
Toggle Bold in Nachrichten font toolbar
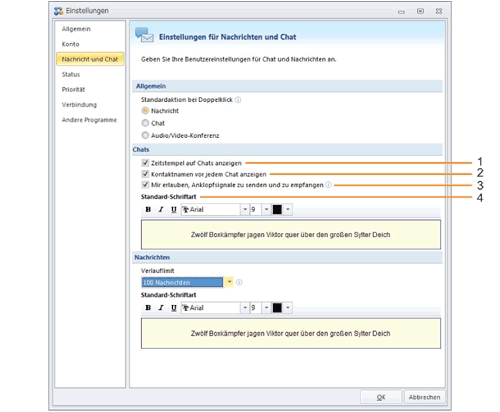click(x=148, y=308)
